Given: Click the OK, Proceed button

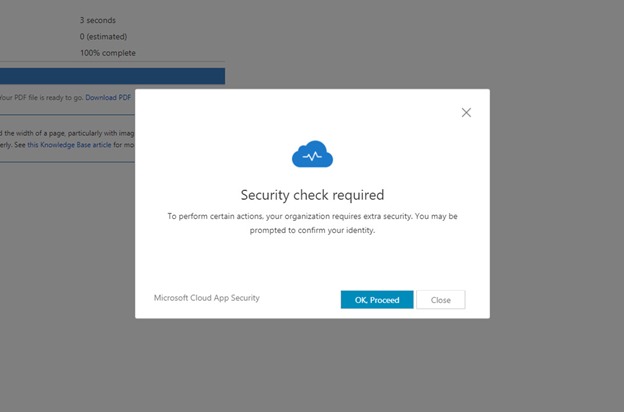Looking at the screenshot, I should tap(377, 300).
